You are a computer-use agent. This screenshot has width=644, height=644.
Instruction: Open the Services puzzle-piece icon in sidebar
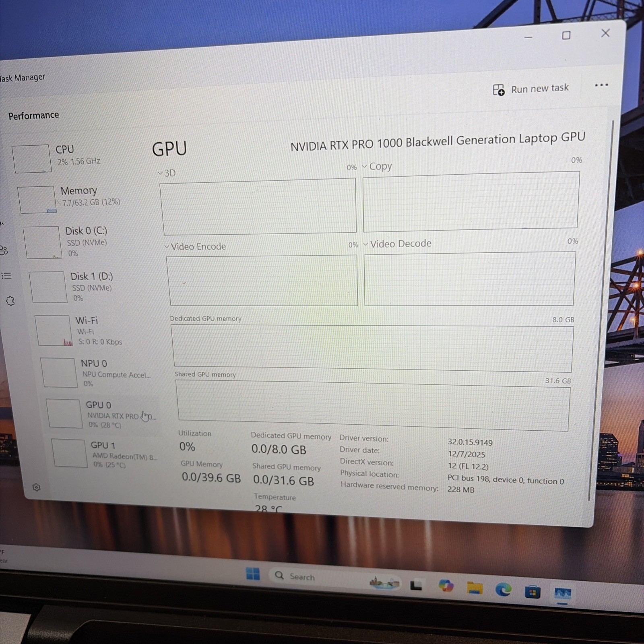(x=10, y=301)
